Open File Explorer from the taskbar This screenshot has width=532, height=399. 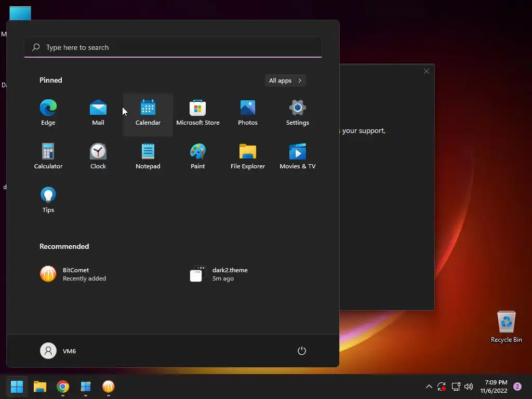[x=39, y=387]
